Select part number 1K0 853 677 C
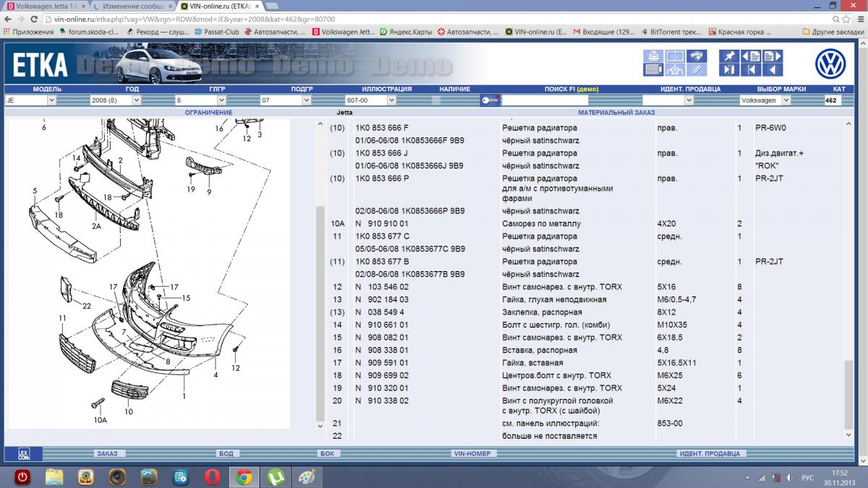868x488 pixels. [382, 236]
